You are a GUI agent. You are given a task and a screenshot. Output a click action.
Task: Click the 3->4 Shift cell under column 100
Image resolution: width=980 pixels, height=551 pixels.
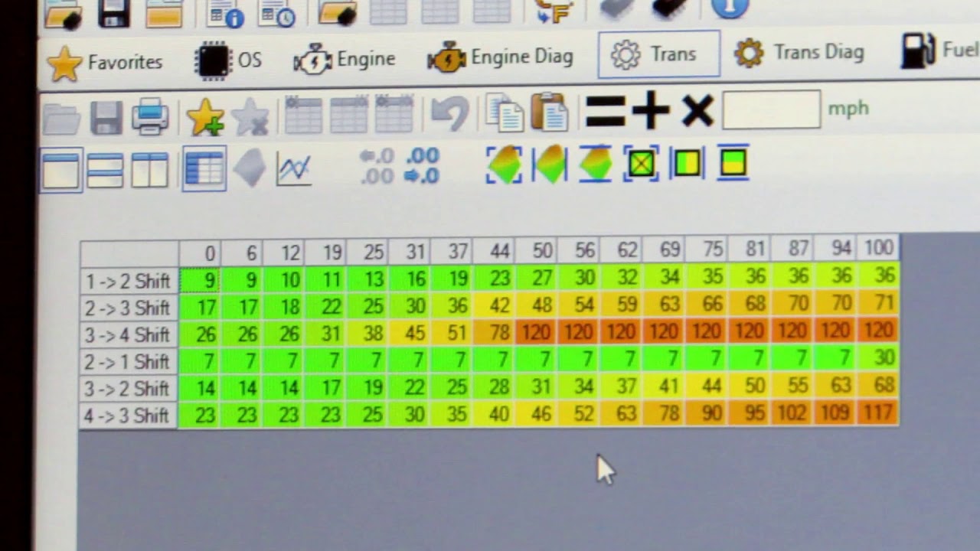coord(878,330)
